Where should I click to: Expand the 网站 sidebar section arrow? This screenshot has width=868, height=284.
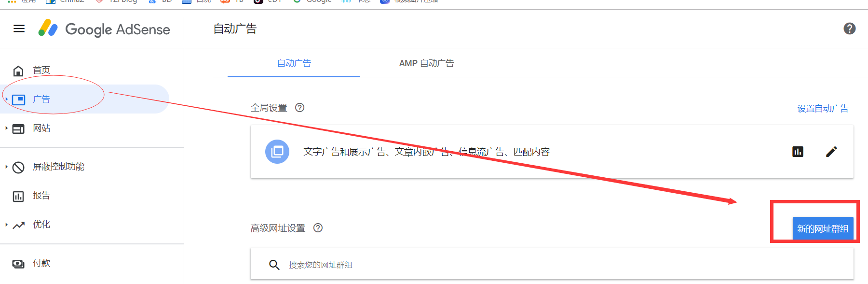(6, 128)
